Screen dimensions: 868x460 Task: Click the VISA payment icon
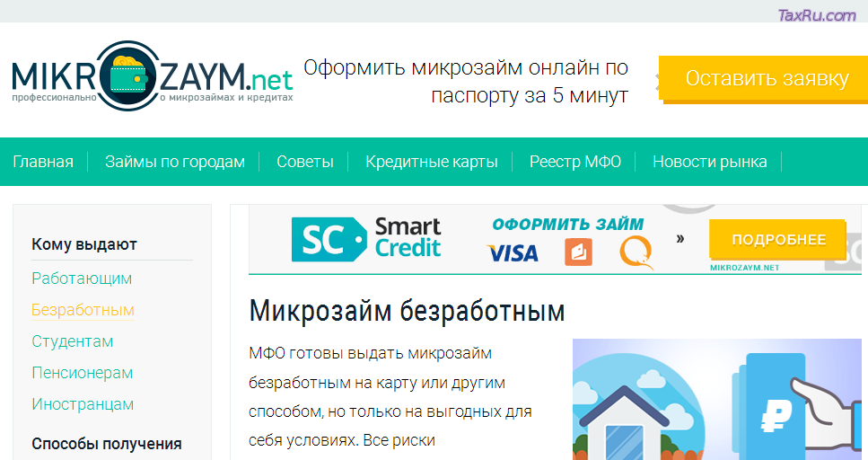pyautogui.click(x=513, y=253)
